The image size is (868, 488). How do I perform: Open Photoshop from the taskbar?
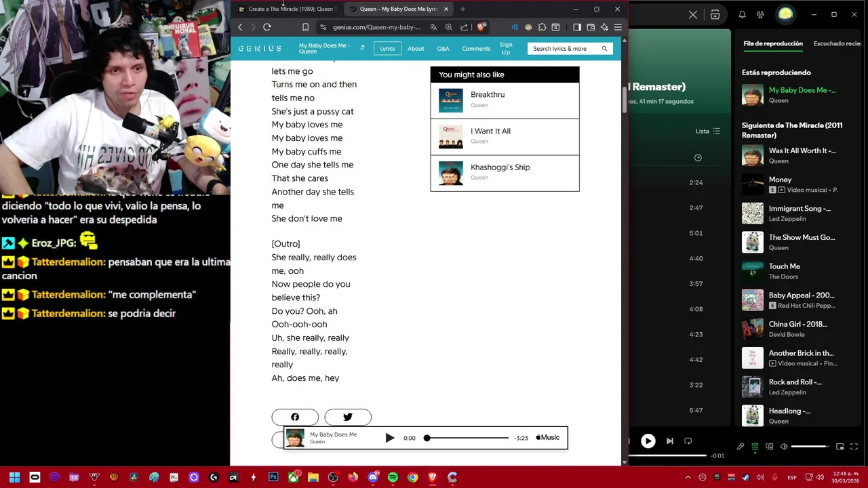tap(273, 477)
